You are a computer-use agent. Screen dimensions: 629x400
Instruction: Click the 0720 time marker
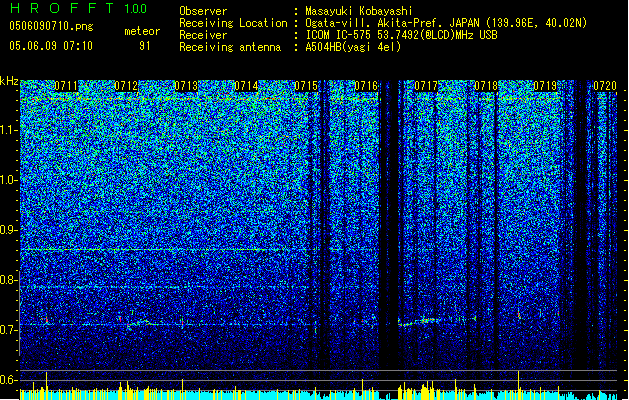pos(605,86)
